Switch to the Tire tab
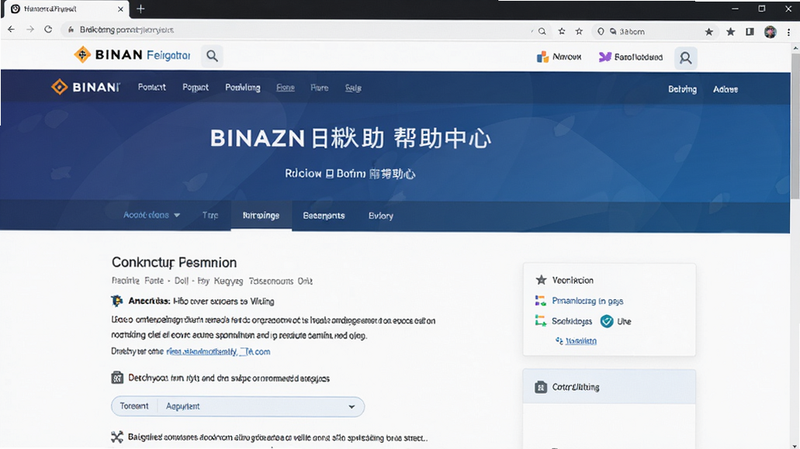The height and width of the screenshot is (449, 800). [210, 215]
